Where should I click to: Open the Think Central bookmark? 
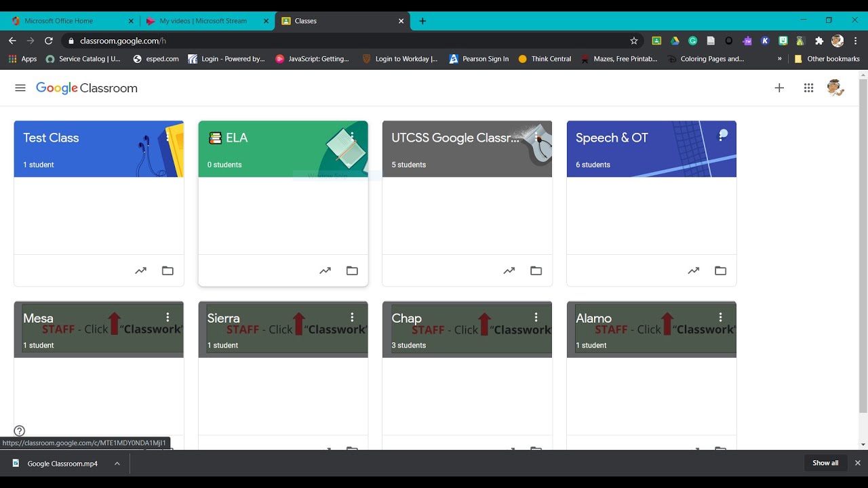point(545,59)
